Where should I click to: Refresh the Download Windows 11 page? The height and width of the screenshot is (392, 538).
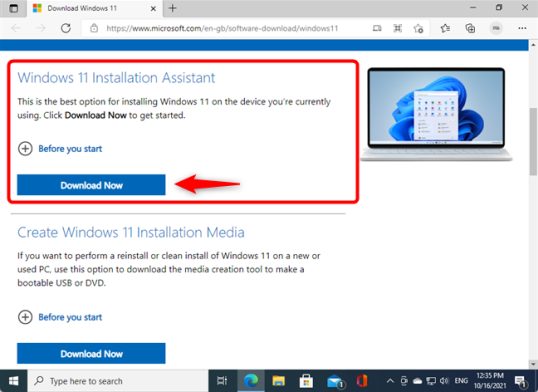[x=66, y=28]
